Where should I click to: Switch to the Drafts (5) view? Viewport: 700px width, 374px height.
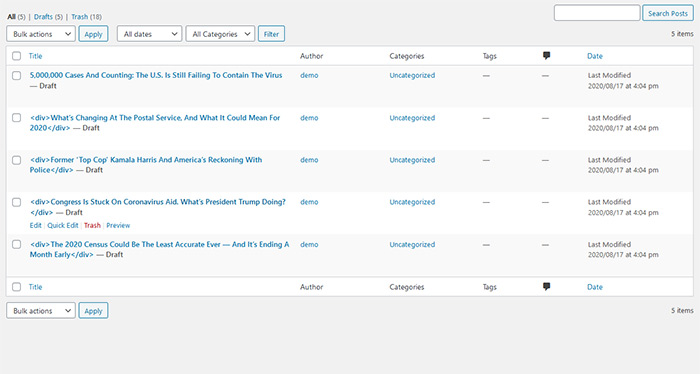click(48, 17)
